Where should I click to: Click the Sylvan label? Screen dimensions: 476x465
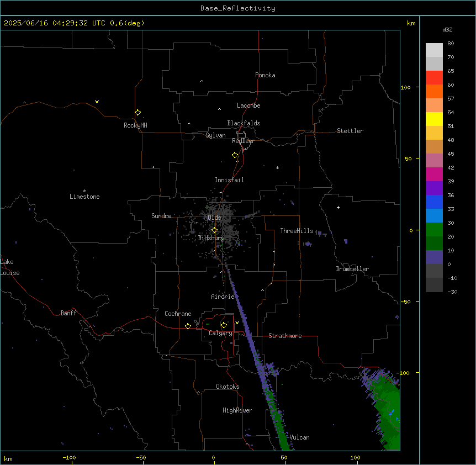[215, 135]
